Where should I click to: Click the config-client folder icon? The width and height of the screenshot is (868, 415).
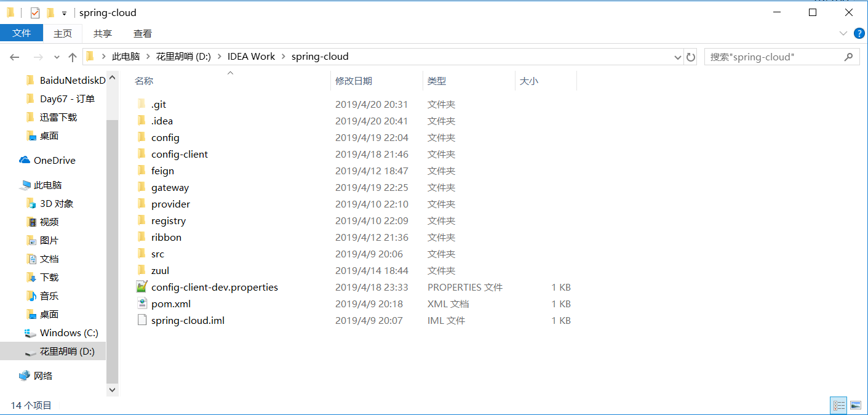click(141, 155)
